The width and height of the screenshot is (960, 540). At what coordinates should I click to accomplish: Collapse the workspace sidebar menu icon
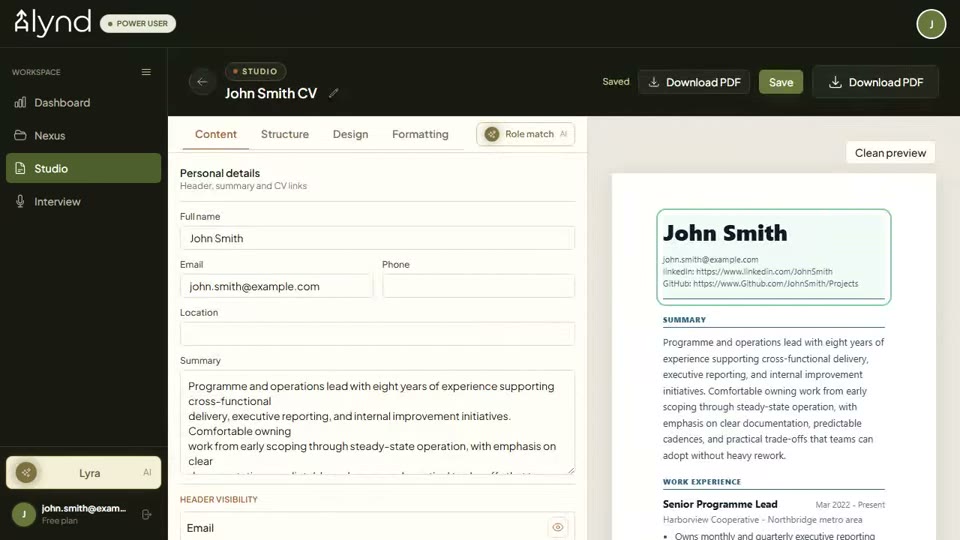(x=146, y=72)
